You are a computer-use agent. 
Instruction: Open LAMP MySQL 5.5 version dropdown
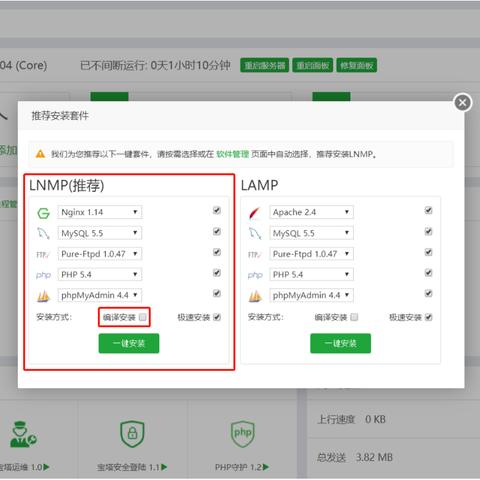tap(311, 233)
